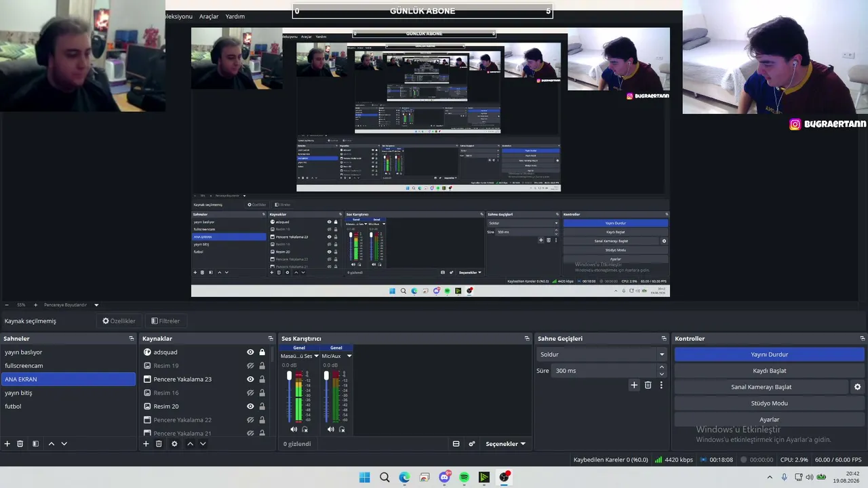Open Windows taskbar search
Viewport: 868px width, 488px height.
(384, 477)
